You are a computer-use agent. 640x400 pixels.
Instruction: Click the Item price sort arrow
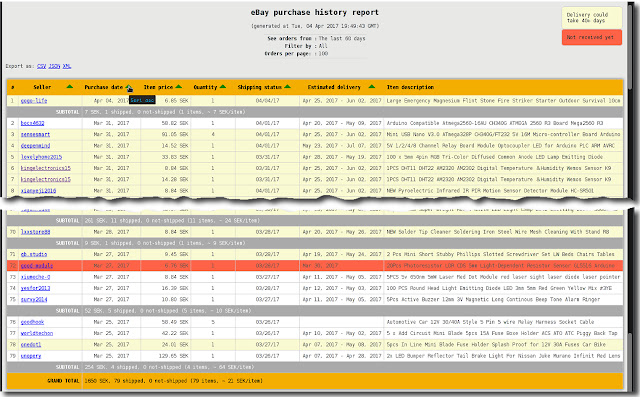coord(179,87)
